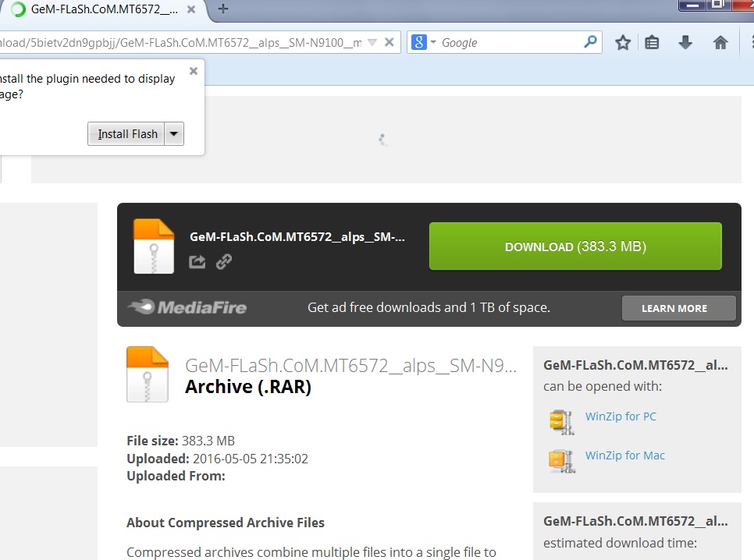Close the GeM-FLaSh browser tab
The width and height of the screenshot is (754, 560).
[x=191, y=9]
